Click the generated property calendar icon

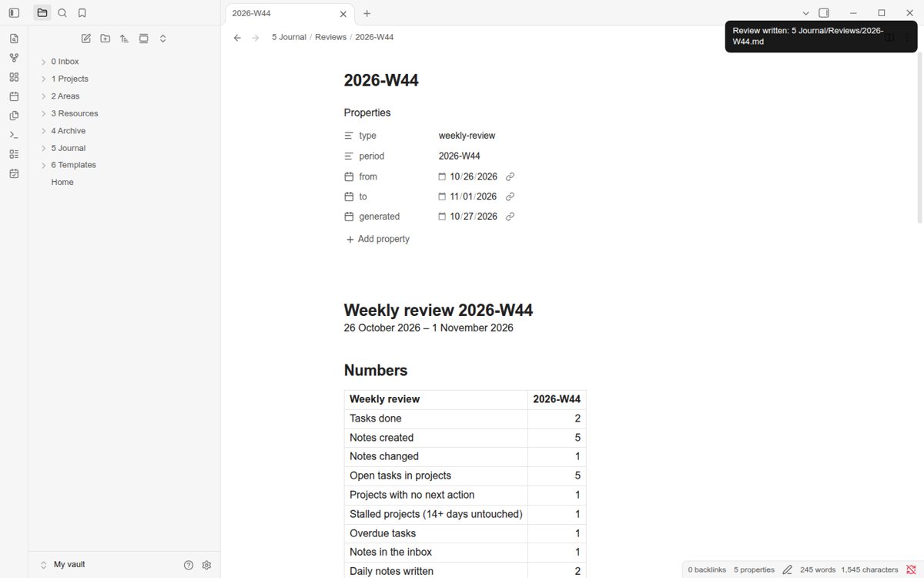point(349,217)
